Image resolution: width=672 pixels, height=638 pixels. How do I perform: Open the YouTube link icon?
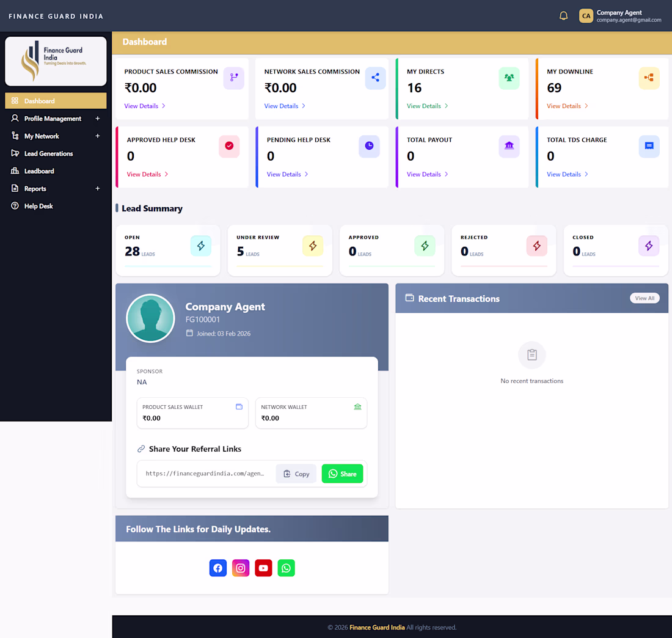pos(263,568)
